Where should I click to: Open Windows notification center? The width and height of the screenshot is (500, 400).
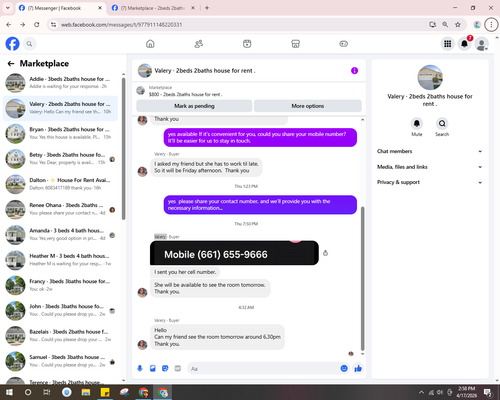coord(488,392)
